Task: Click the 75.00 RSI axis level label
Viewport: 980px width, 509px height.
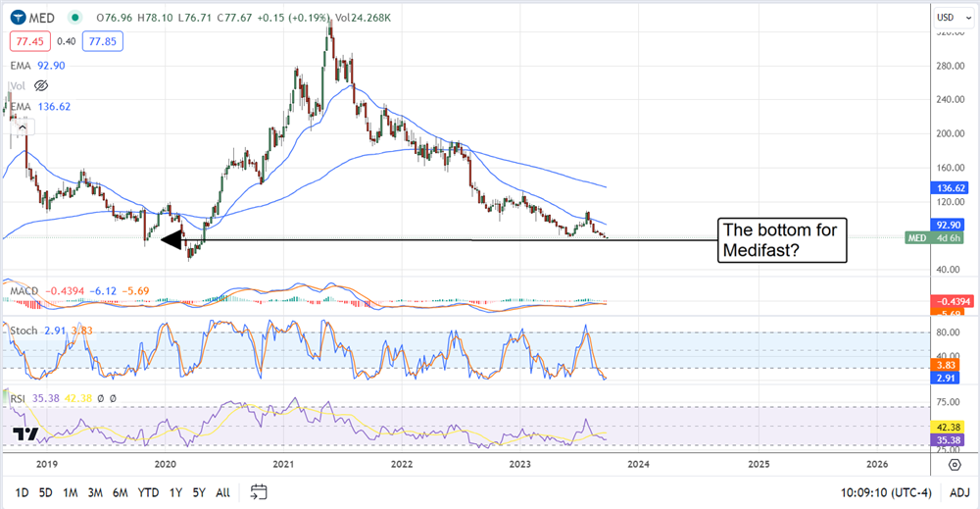Action: pyautogui.click(x=948, y=402)
